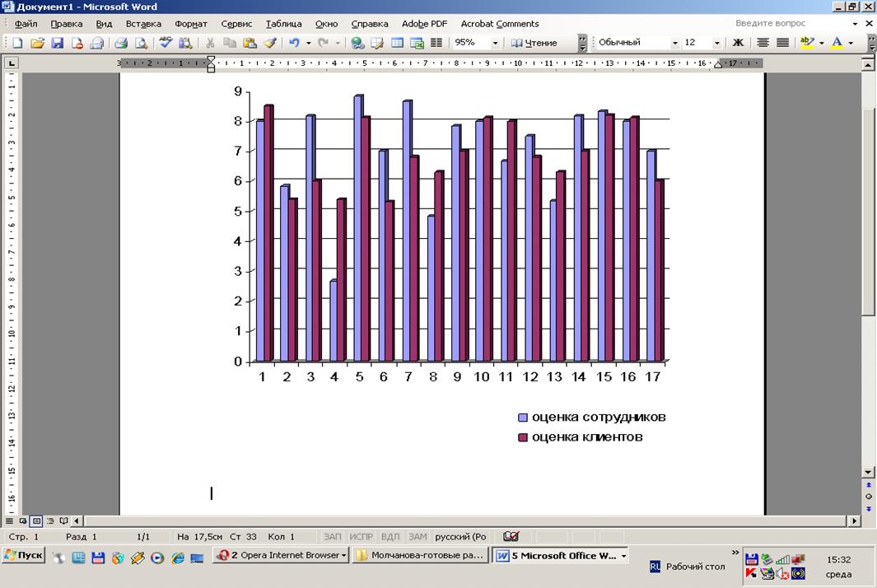Insert a table using the Insert Table icon
This screenshot has height=588, width=877.
coord(397,43)
